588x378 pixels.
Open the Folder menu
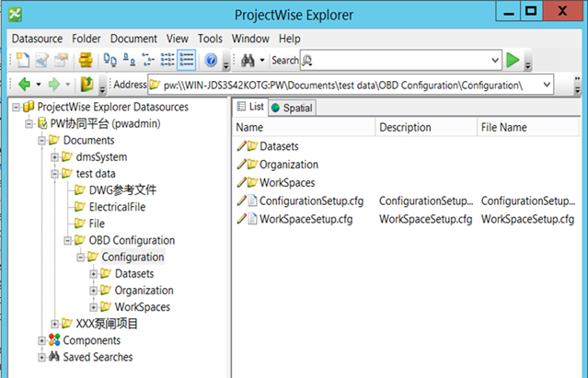tap(86, 39)
